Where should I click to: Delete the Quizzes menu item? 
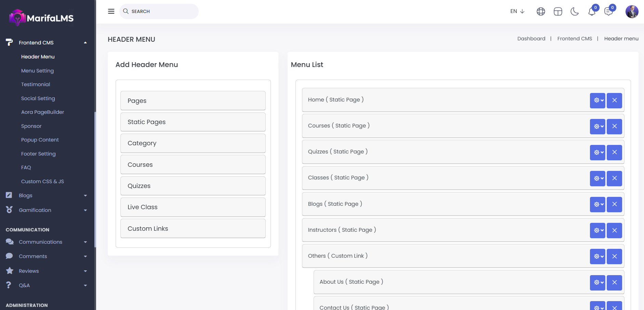[x=614, y=152]
